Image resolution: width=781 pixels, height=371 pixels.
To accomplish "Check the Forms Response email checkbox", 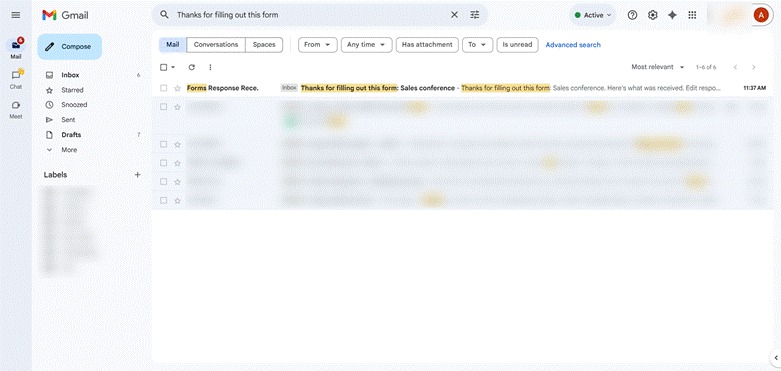I will [x=163, y=88].
